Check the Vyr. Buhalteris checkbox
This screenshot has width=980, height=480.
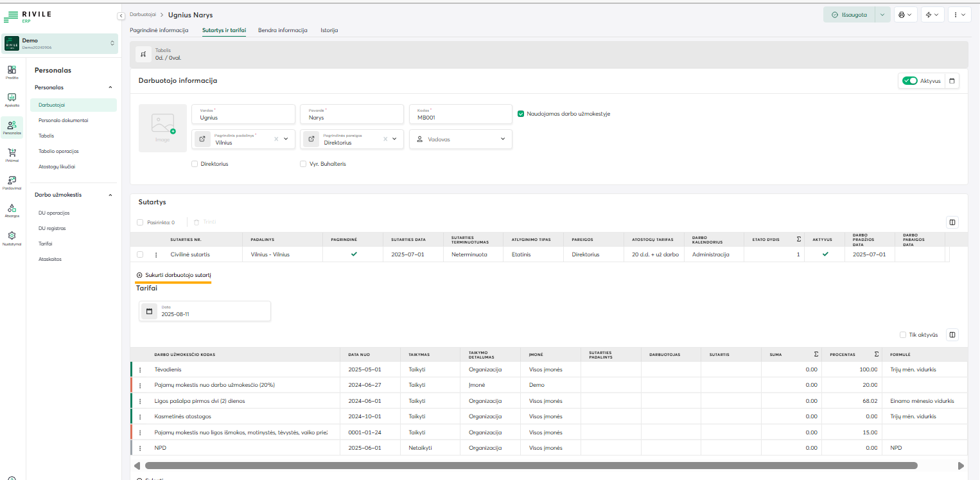click(303, 164)
